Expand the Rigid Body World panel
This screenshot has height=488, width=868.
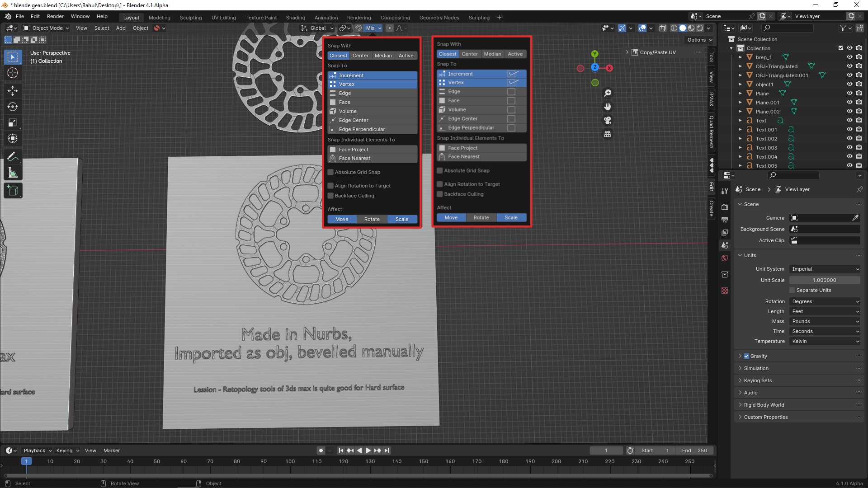pyautogui.click(x=764, y=405)
